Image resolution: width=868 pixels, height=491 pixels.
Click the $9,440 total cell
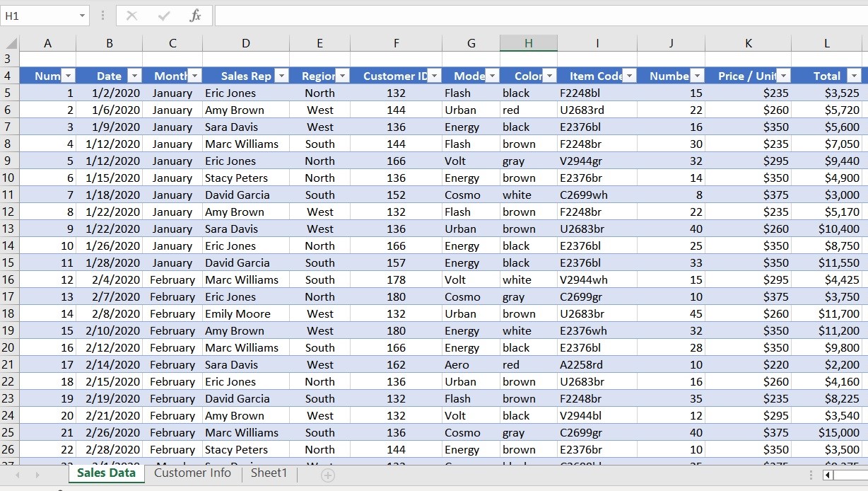(x=826, y=161)
